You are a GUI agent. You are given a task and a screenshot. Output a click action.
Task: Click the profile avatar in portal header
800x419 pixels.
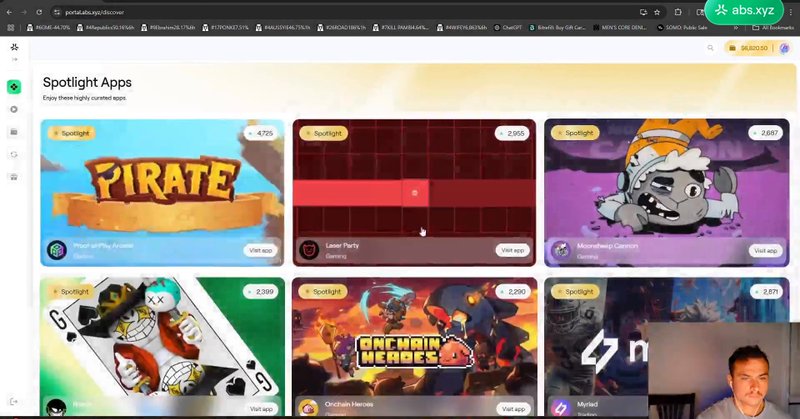pos(784,48)
